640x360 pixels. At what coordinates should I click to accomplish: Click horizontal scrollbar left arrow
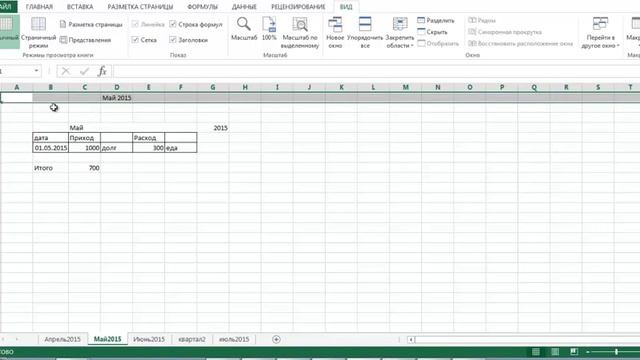[x=411, y=340]
